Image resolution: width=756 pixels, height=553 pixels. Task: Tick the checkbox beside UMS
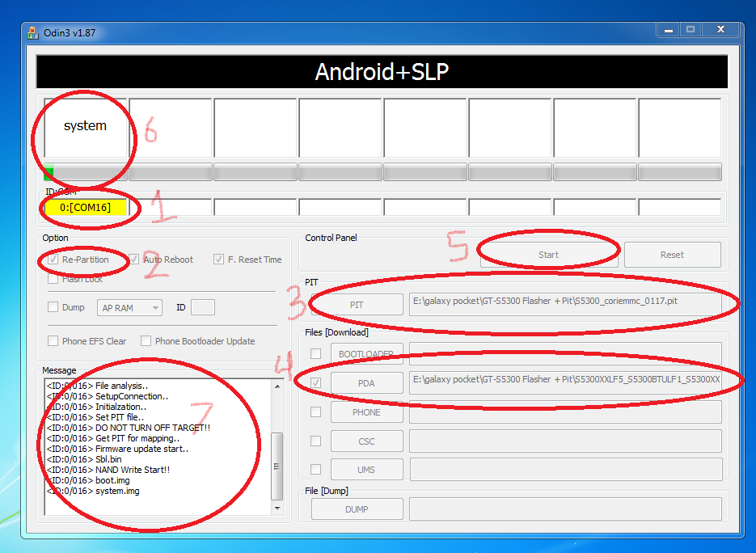point(316,469)
